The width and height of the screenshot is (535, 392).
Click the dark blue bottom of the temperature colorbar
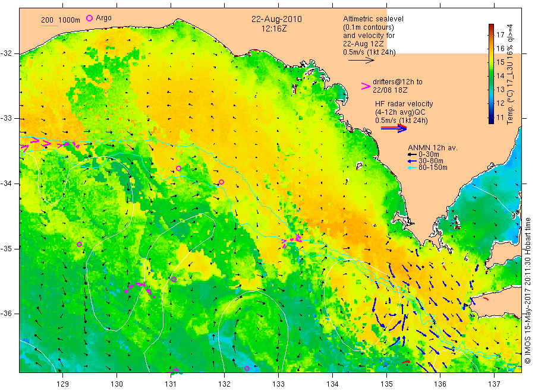point(491,120)
